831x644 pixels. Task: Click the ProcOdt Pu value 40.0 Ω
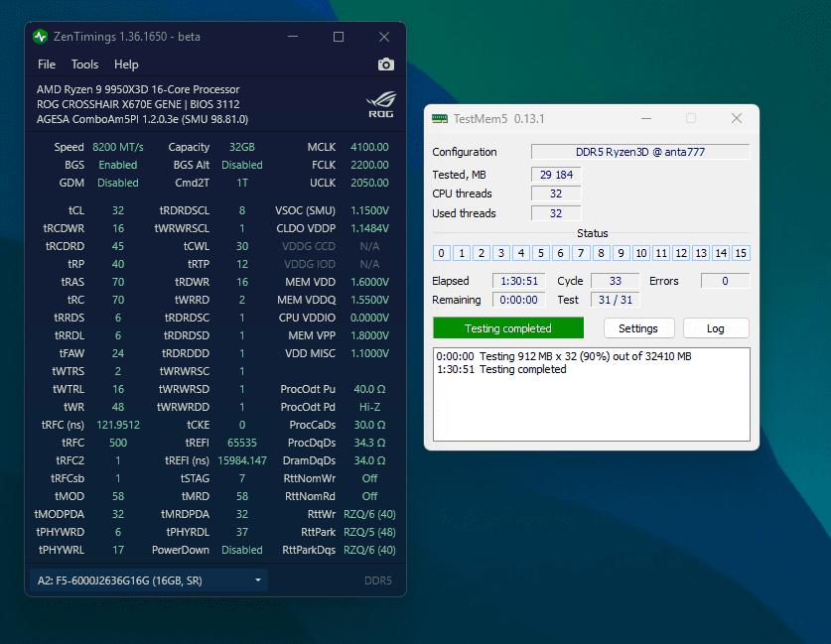point(369,389)
